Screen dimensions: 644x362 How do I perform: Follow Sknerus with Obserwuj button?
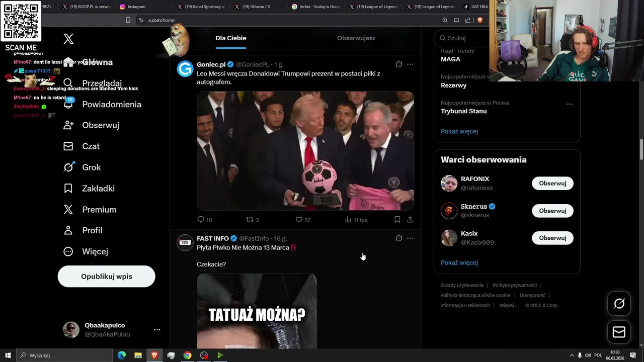coord(552,211)
